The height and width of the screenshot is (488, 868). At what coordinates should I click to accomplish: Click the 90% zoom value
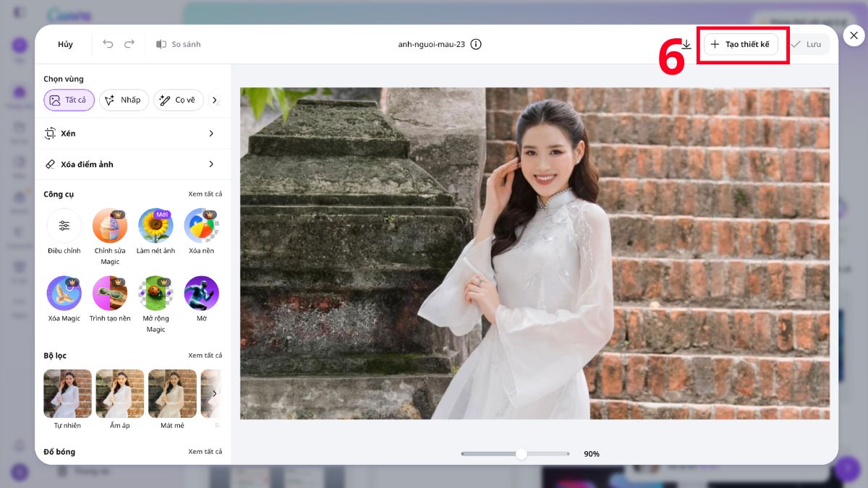pos(592,454)
